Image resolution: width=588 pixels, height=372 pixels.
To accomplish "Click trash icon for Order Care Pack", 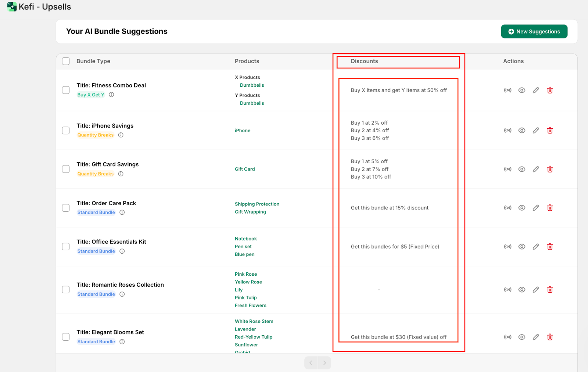I will tap(550, 208).
